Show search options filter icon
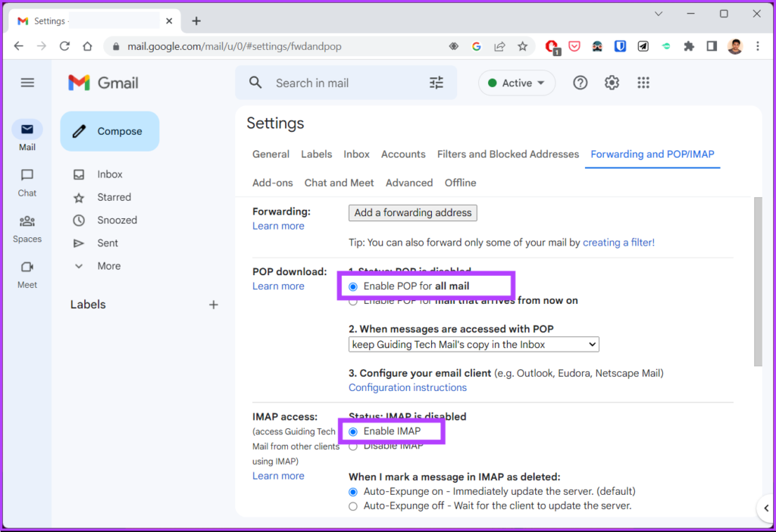 coord(436,83)
